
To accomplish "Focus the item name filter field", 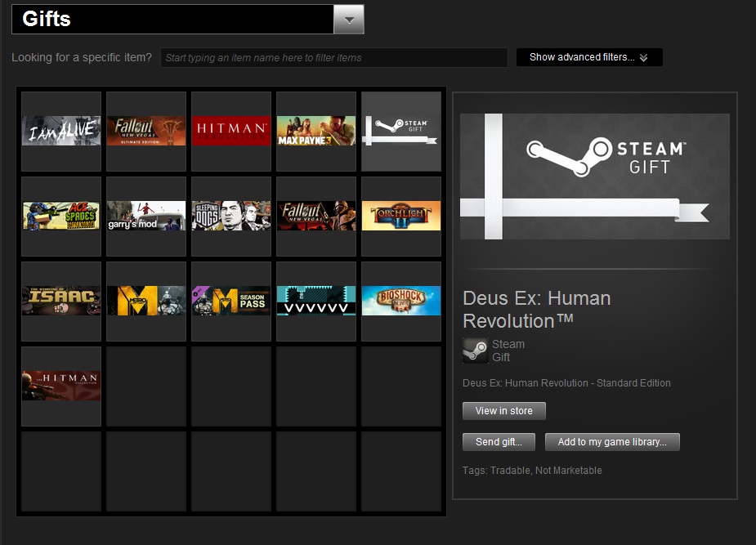I will [x=333, y=57].
